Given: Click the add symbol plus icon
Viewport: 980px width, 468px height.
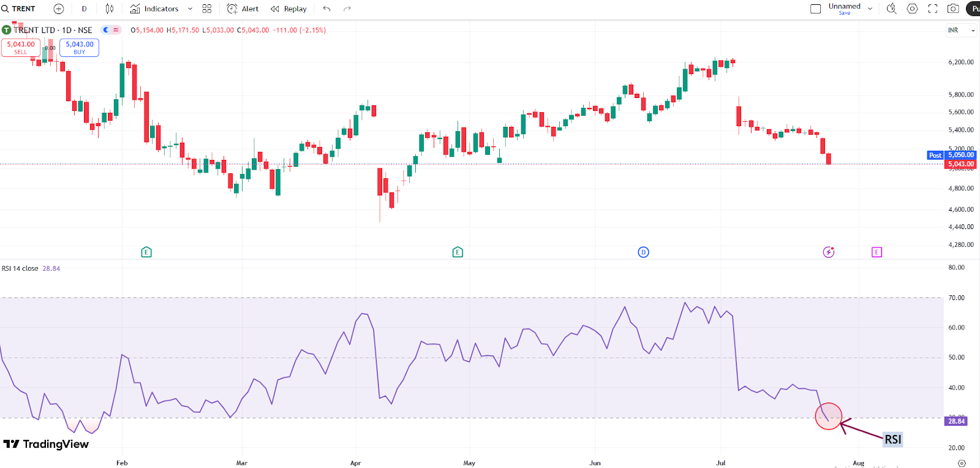Looking at the screenshot, I should click(x=59, y=9).
